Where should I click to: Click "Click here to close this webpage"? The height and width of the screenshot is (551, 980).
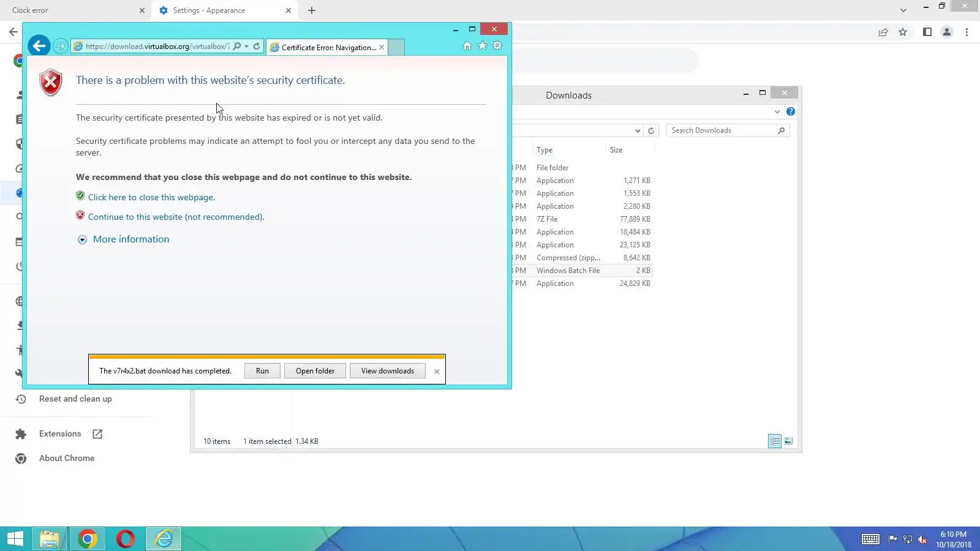[x=151, y=197]
